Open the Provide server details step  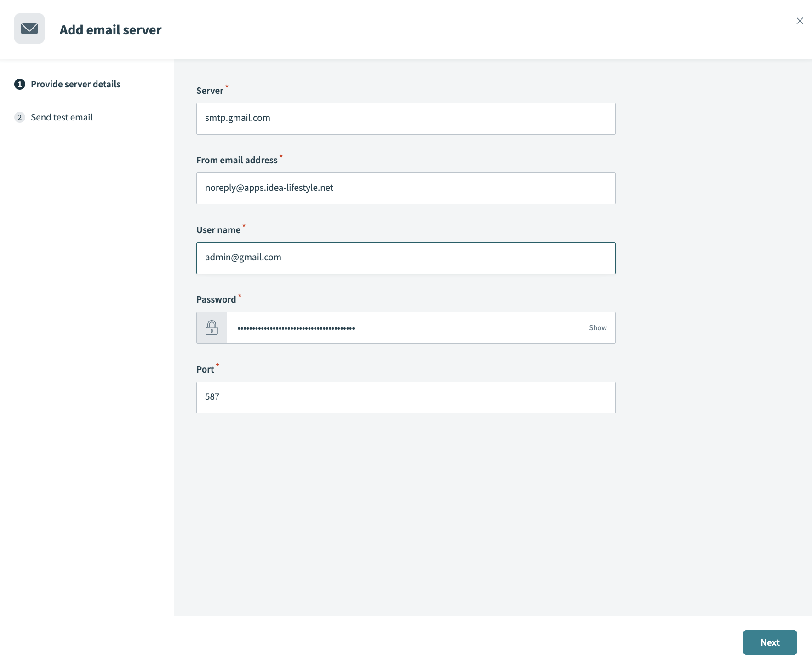tap(75, 84)
